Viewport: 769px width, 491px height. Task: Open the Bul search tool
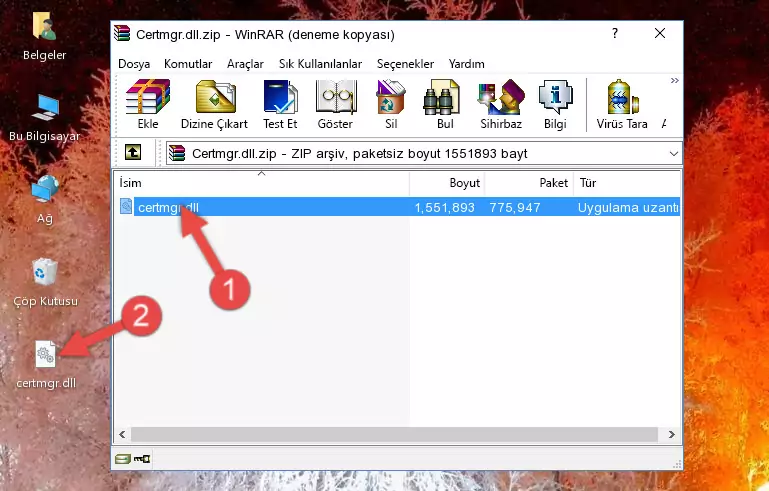point(445,104)
